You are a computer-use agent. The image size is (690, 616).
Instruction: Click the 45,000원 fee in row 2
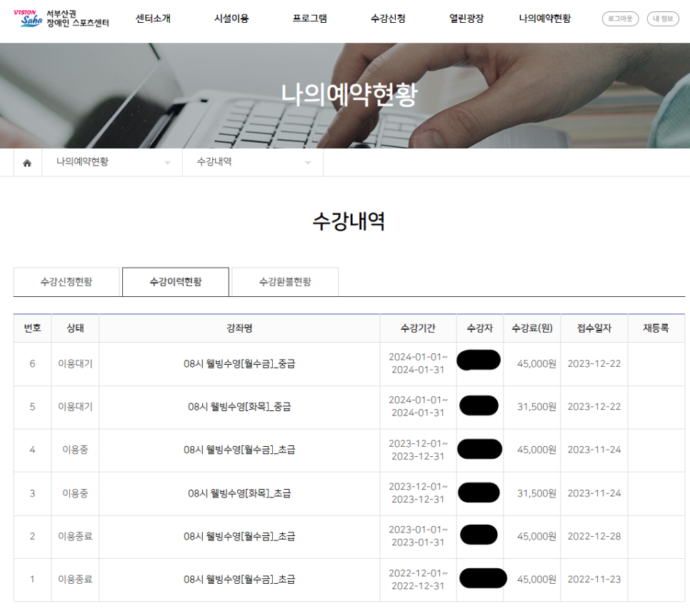coord(536,537)
